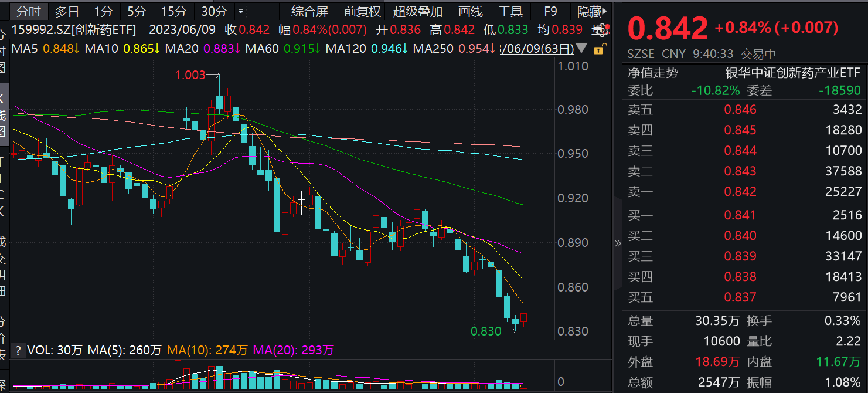868x393 pixels.
Task: Toggle the 隐藏 hide option
Action: click(589, 11)
